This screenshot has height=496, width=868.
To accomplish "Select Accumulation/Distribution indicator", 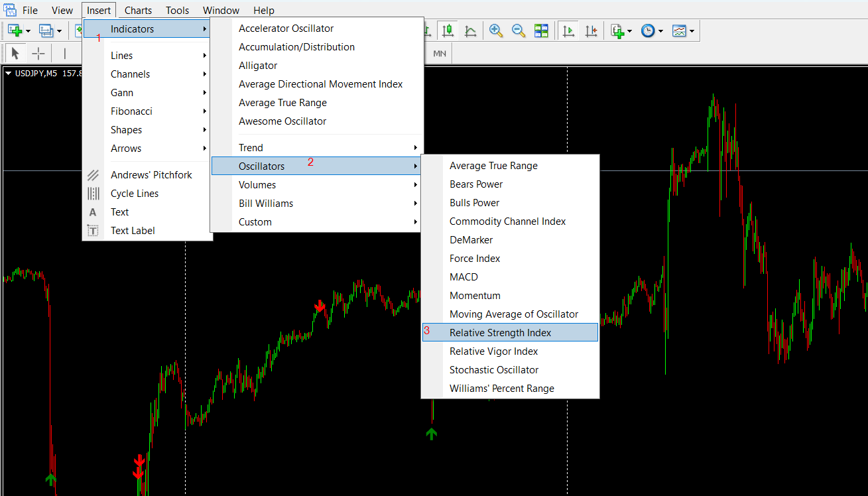I will (317, 47).
